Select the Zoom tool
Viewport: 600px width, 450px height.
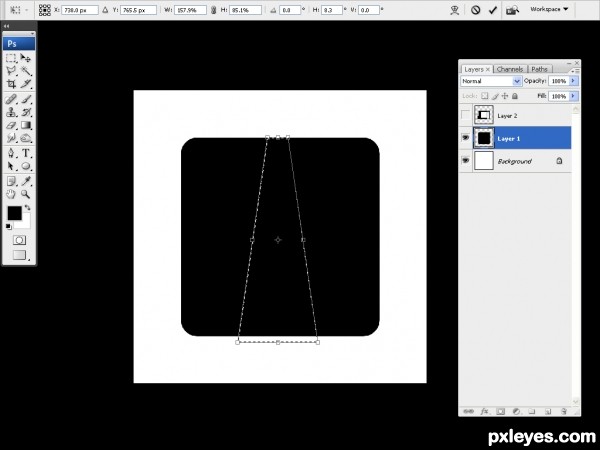(x=26, y=194)
